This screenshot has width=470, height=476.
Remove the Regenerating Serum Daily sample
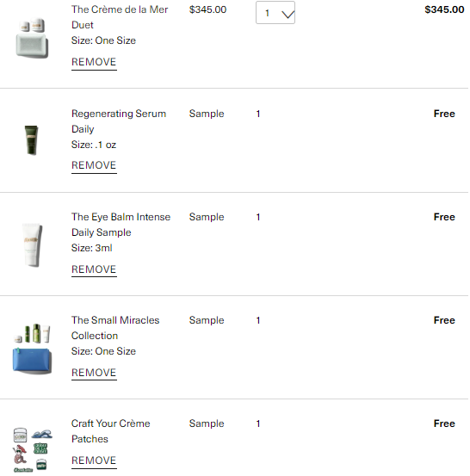coord(94,165)
